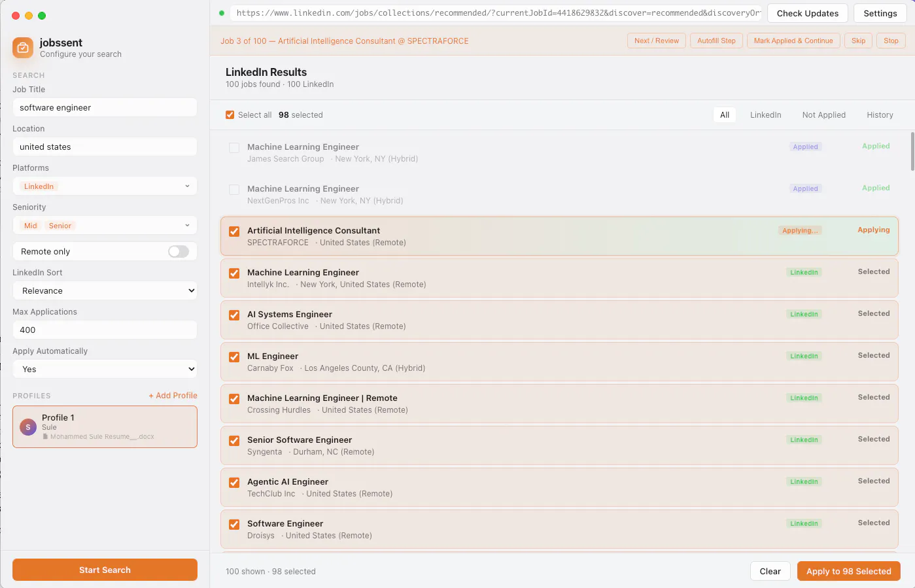The image size is (915, 588).
Task: Switch to the All results tab
Action: (725, 114)
